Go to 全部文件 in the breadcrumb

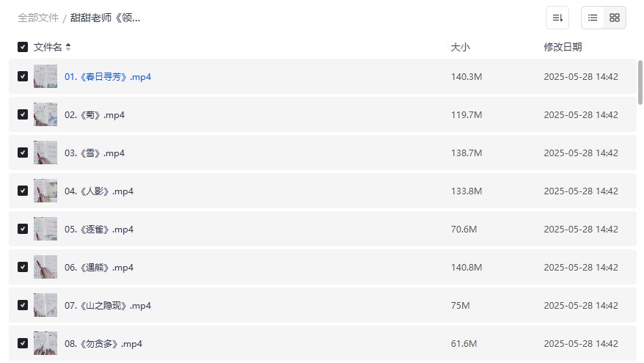point(38,18)
